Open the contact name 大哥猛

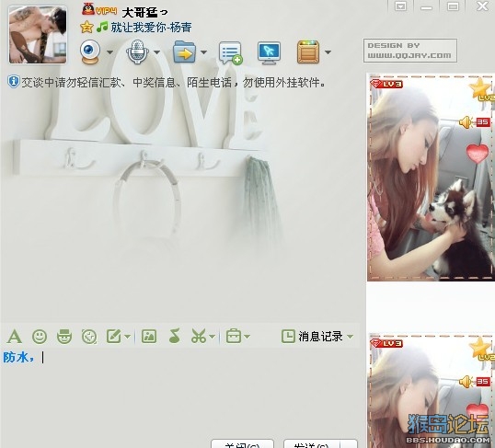144,12
